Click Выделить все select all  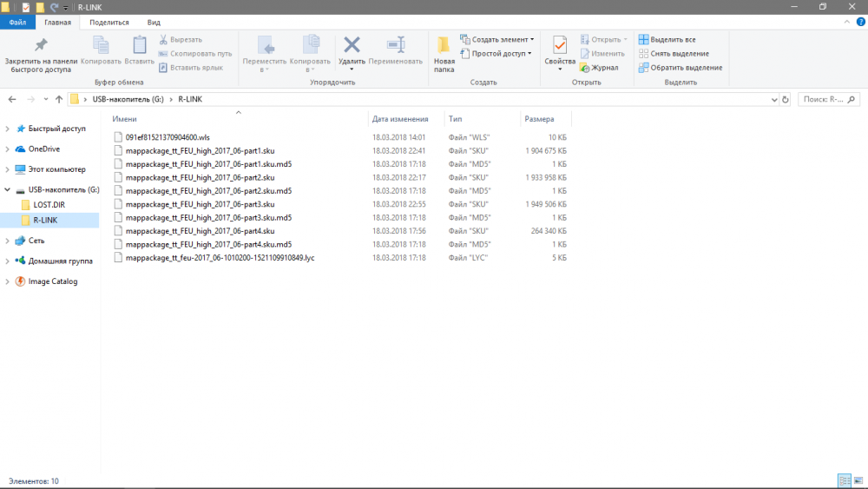[x=667, y=40]
